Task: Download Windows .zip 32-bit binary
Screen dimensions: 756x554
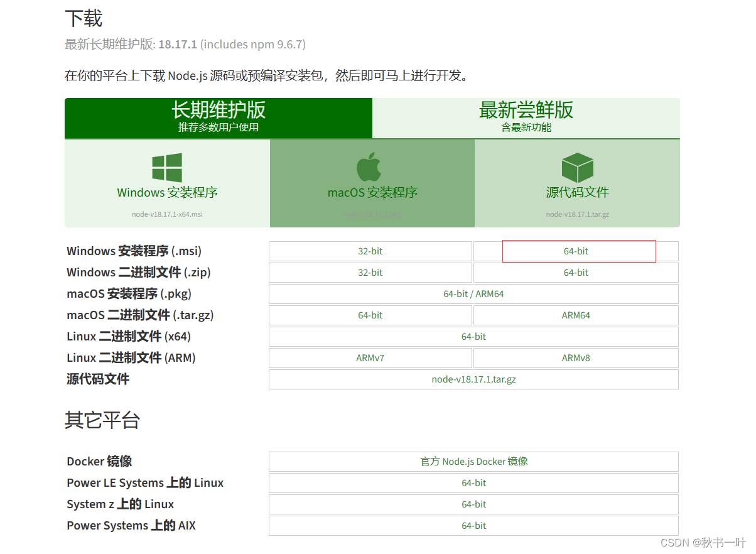Action: click(370, 273)
